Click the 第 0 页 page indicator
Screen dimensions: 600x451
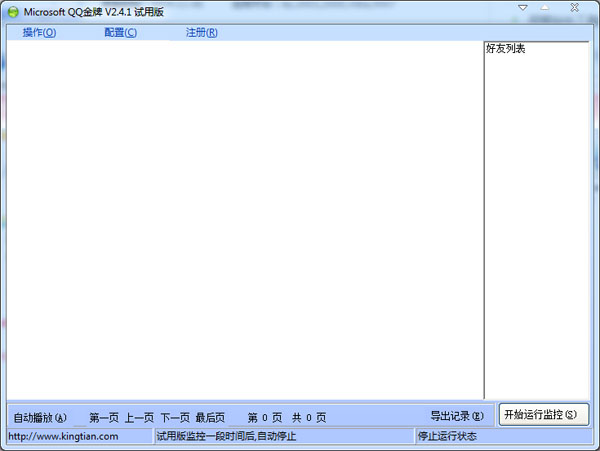pos(265,418)
